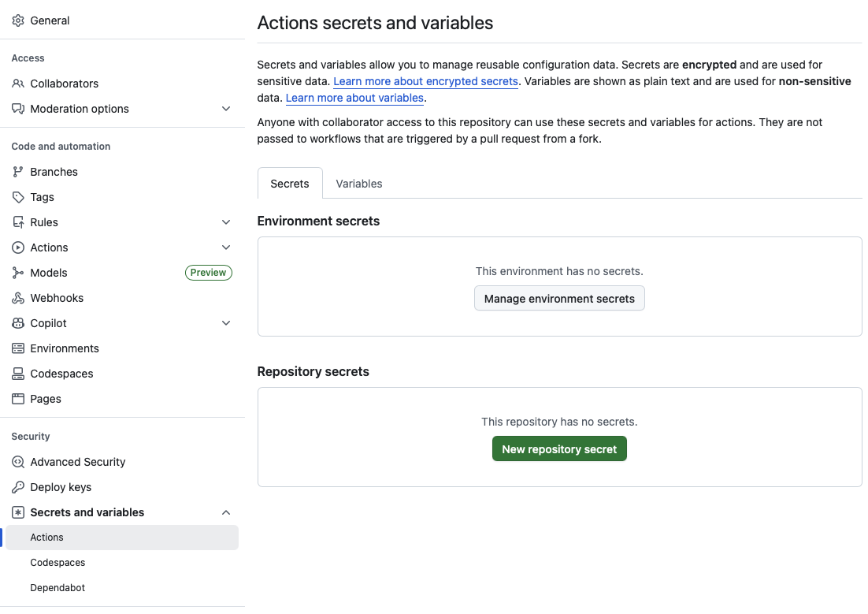
Task: Click the Codespaces icon in sidebar
Action: click(18, 374)
